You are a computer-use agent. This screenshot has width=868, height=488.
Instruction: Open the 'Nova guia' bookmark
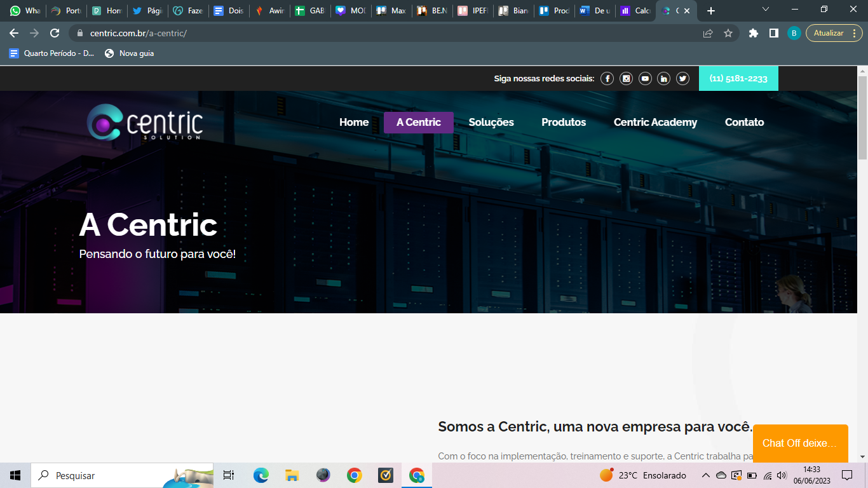click(130, 53)
